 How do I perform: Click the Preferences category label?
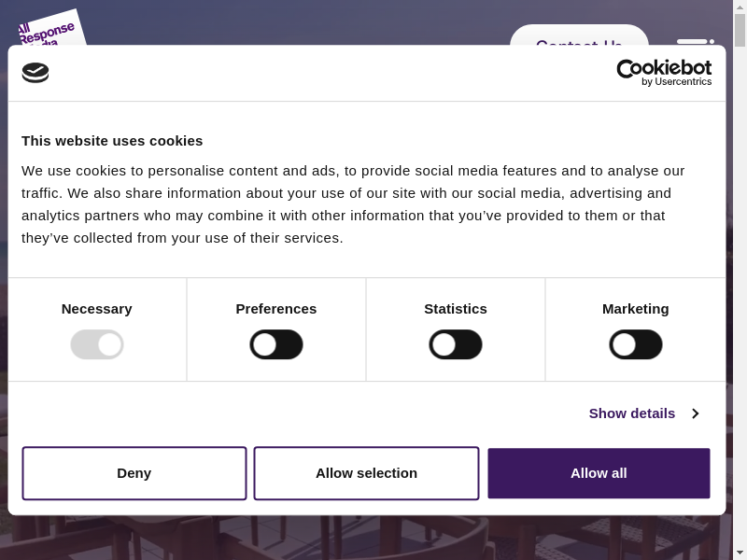[276, 309]
